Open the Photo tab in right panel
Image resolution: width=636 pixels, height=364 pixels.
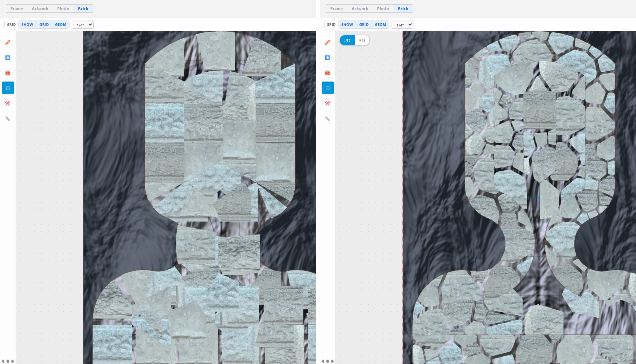point(383,9)
